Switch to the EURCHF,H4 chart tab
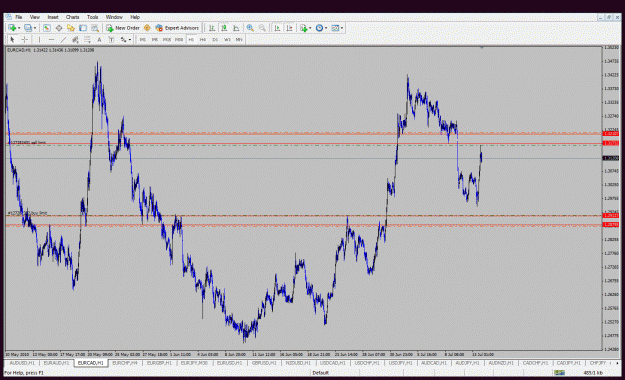625x380 pixels. (125, 363)
